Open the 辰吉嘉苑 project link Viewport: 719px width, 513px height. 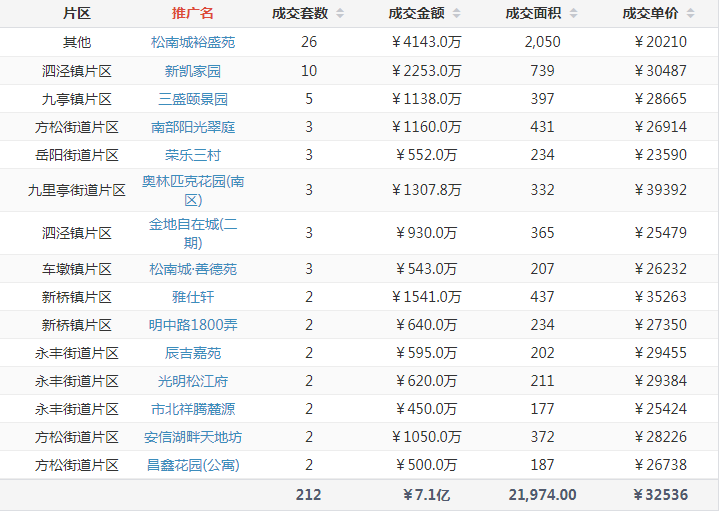(x=193, y=353)
